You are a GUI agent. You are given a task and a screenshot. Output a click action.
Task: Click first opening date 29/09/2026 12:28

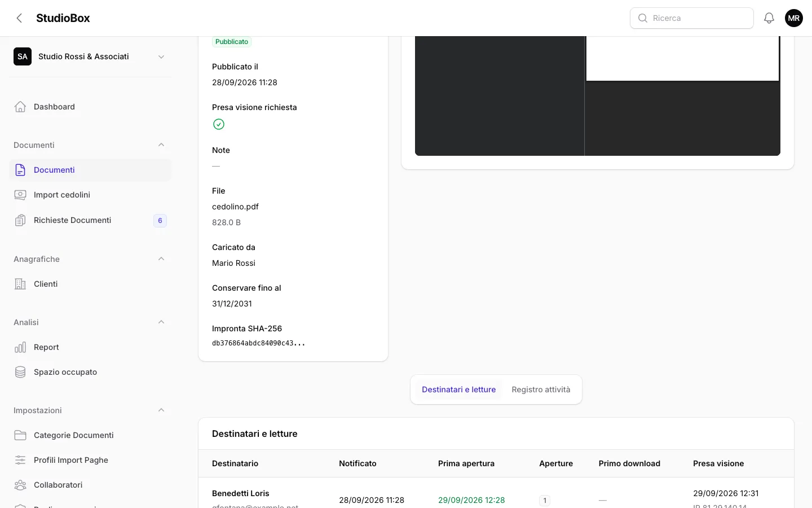tap(471, 500)
